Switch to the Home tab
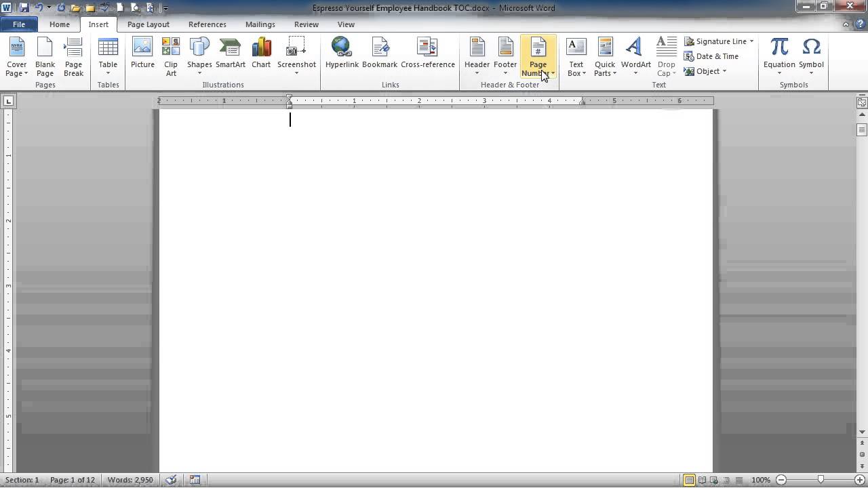Viewport: 868px width, 488px height. pyautogui.click(x=60, y=24)
